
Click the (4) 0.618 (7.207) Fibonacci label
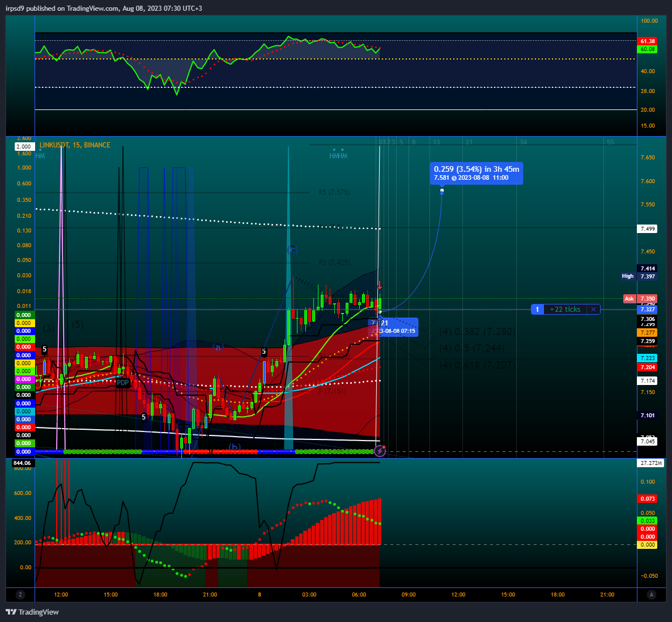(477, 365)
